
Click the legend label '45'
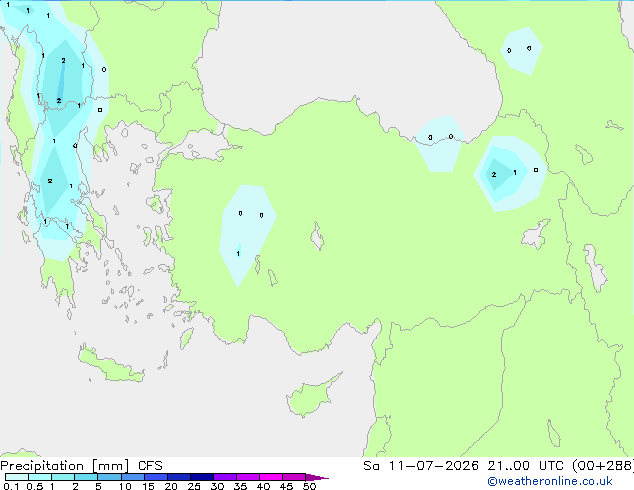(x=286, y=486)
